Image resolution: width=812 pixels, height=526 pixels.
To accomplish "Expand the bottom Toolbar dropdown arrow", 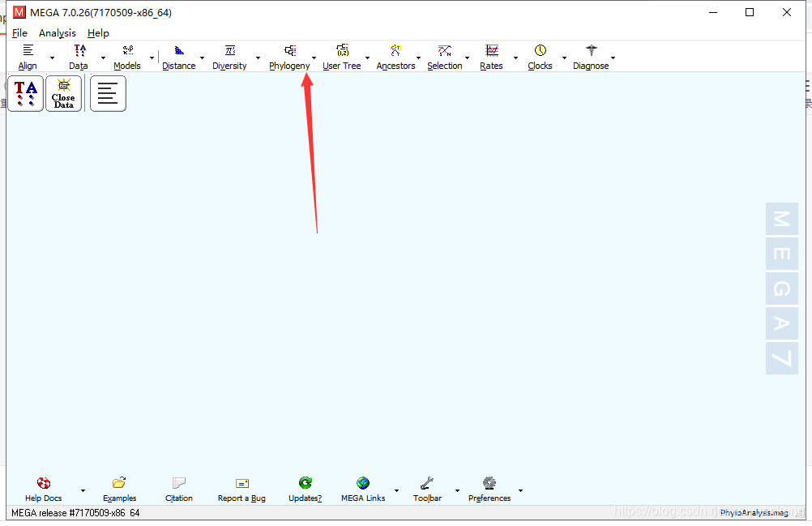I will [457, 490].
